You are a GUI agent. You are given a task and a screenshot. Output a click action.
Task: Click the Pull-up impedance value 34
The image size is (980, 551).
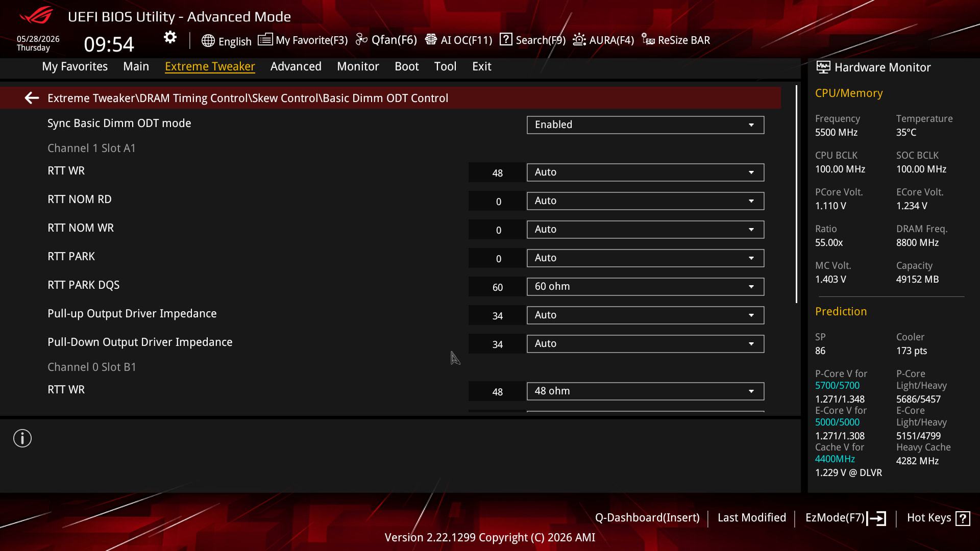pyautogui.click(x=497, y=316)
